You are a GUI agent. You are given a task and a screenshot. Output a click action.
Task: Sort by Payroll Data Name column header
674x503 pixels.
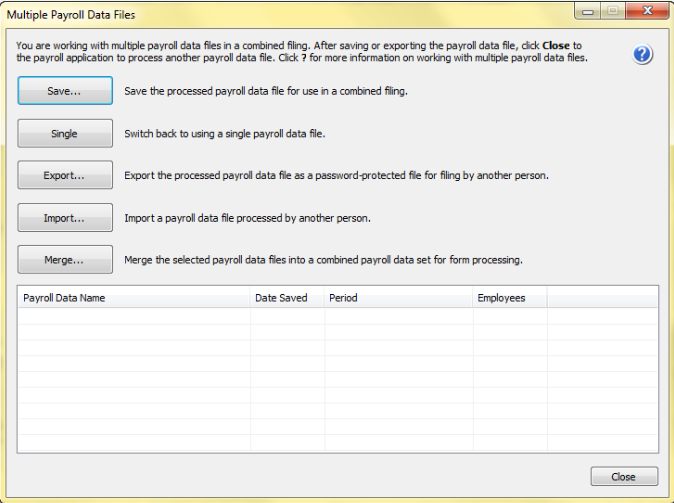134,298
